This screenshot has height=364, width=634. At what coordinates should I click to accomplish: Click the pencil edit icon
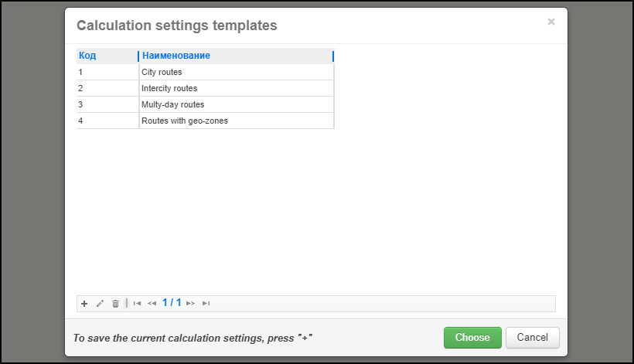(100, 304)
